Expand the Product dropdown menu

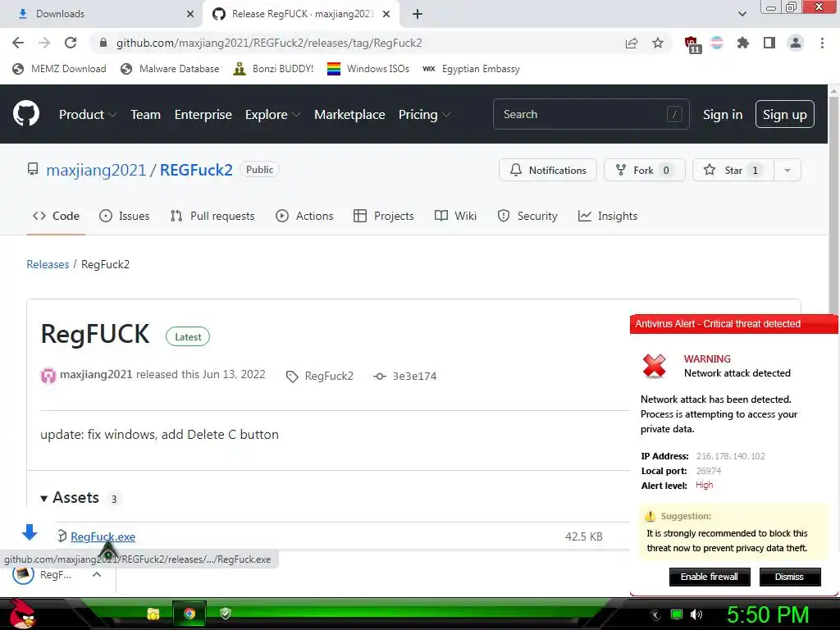point(87,115)
